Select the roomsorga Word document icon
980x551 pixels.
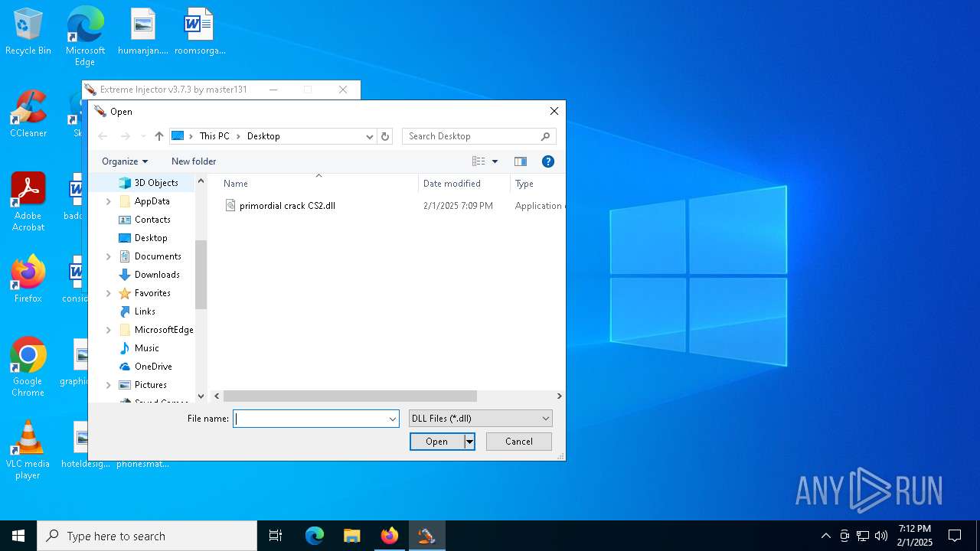200,32
